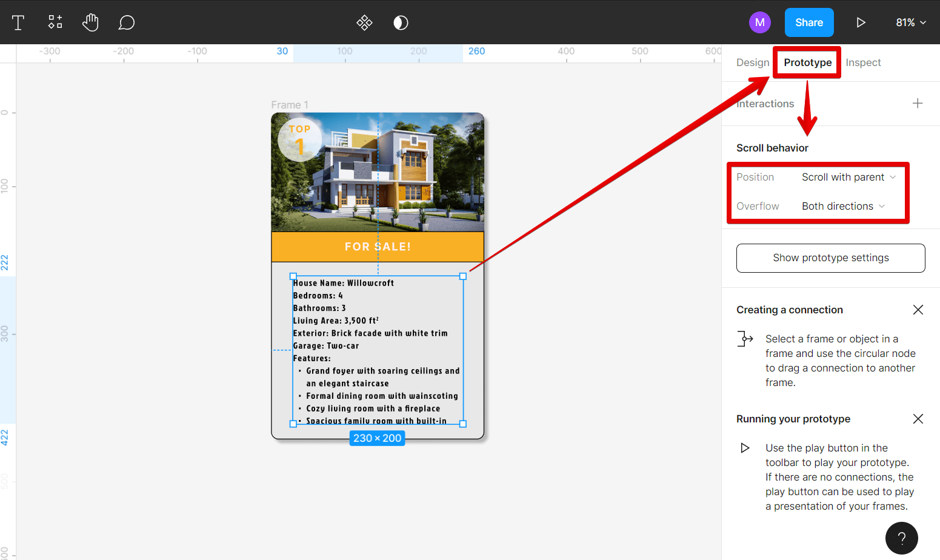Open the Inspect tab
This screenshot has width=940, height=560.
click(x=863, y=62)
